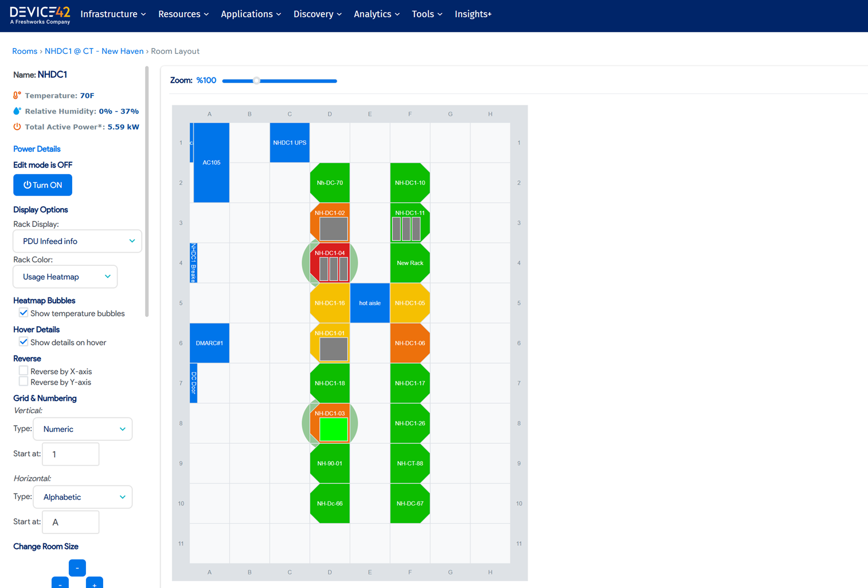The height and width of the screenshot is (588, 868).
Task: Select the red NH-DC1-04 rack
Action: click(330, 262)
